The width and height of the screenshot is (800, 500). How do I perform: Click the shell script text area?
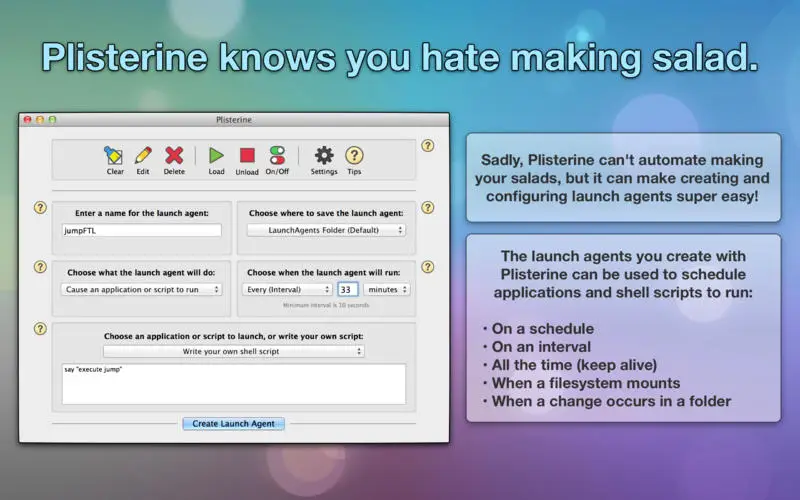[x=234, y=384]
